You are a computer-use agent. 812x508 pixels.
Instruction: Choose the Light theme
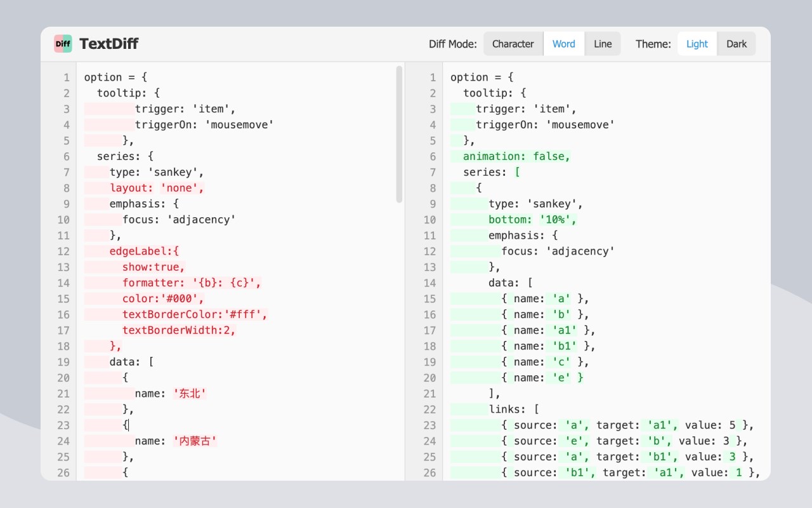(697, 44)
